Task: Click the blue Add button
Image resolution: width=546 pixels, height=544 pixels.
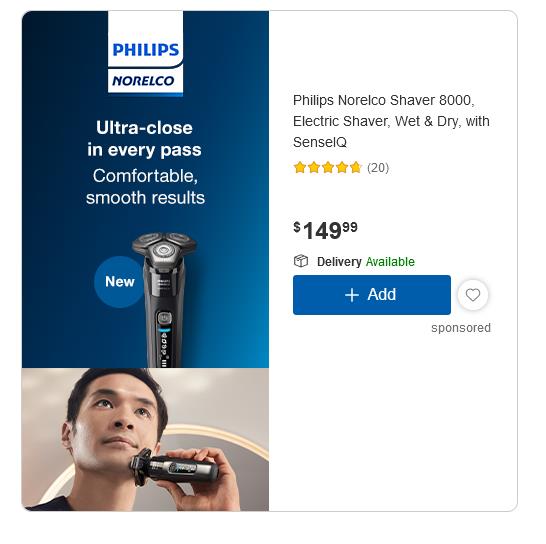Action: point(372,295)
